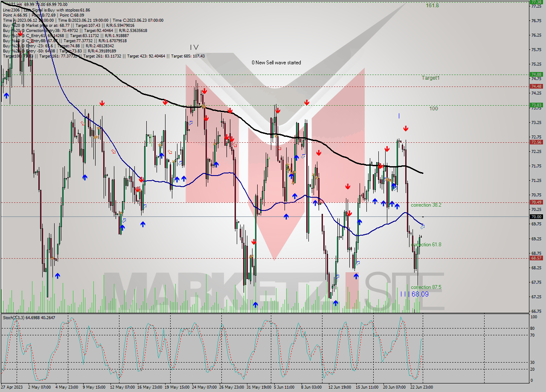The height and width of the screenshot is (392, 546).
Task: Click the 'correction 61.8' label
Action: point(426,245)
